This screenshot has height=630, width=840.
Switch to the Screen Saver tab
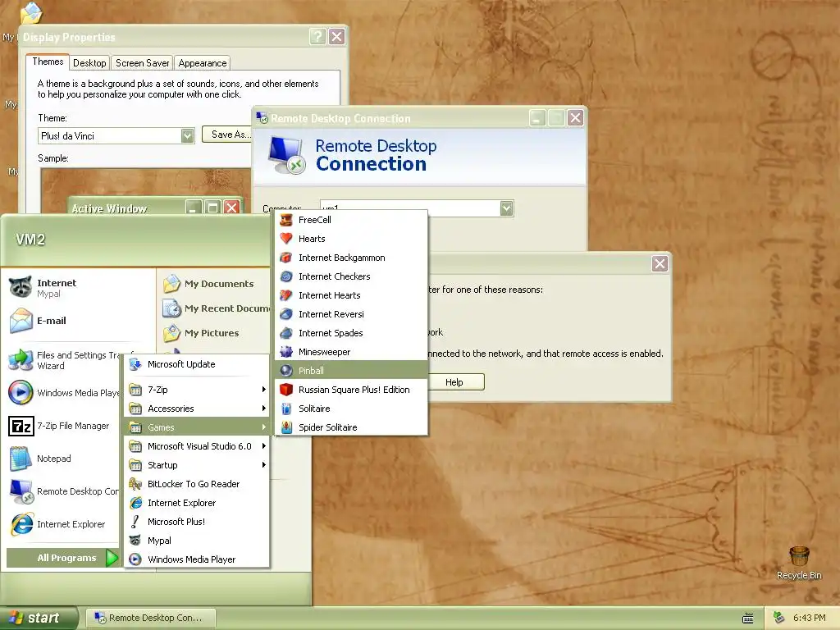pyautogui.click(x=142, y=62)
